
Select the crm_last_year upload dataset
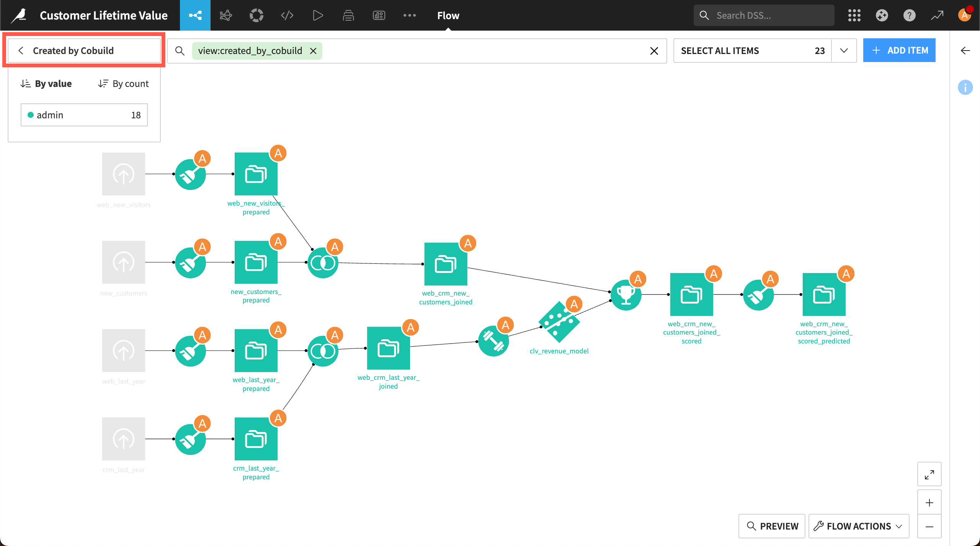(124, 439)
